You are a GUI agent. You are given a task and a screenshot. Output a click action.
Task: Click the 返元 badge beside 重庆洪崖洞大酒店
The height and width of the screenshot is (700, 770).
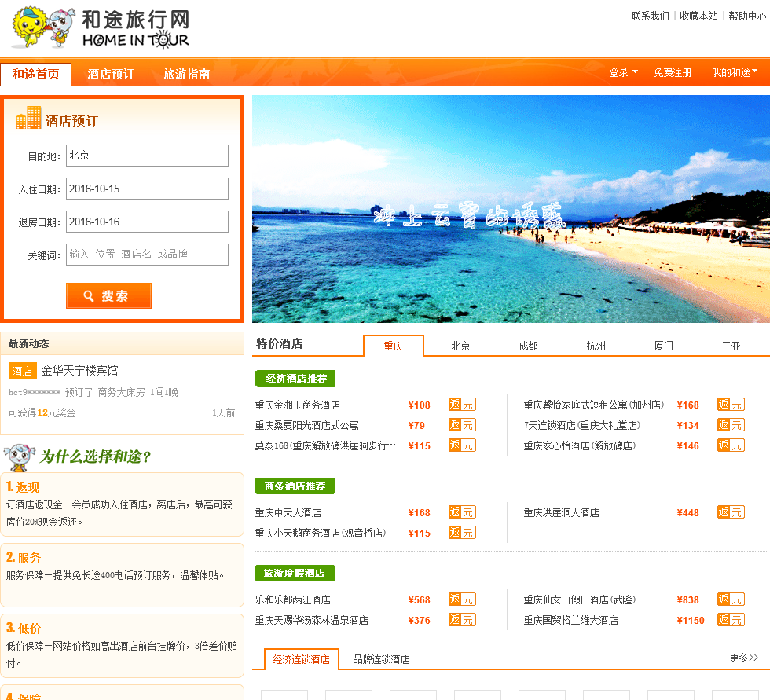[x=731, y=512]
